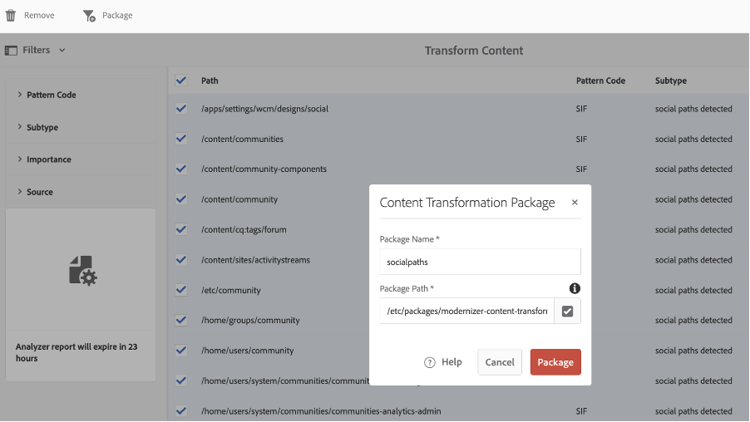Click the Remove trash icon
Viewport: 750px width, 422px height.
pos(11,15)
